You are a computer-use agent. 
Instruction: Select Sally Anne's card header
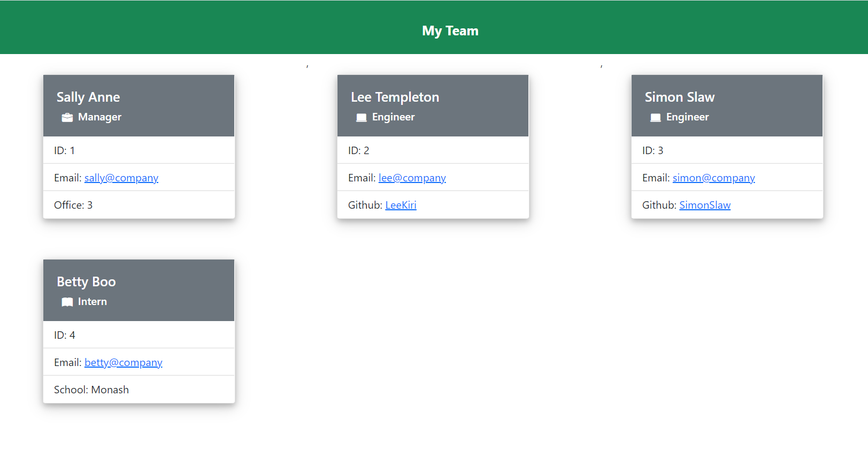pos(139,105)
